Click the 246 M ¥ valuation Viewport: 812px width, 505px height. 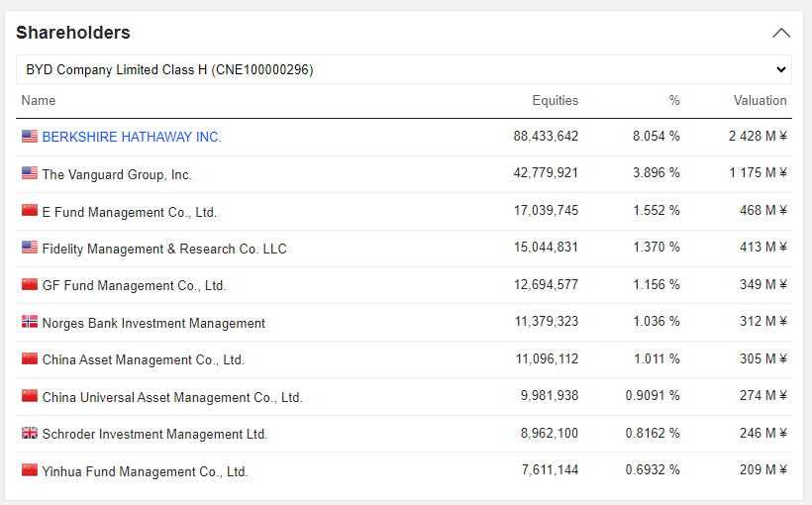763,433
